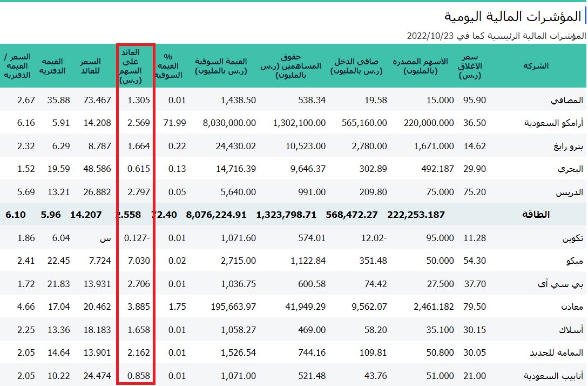Click book value 22.45 for ميكو

click(x=58, y=261)
